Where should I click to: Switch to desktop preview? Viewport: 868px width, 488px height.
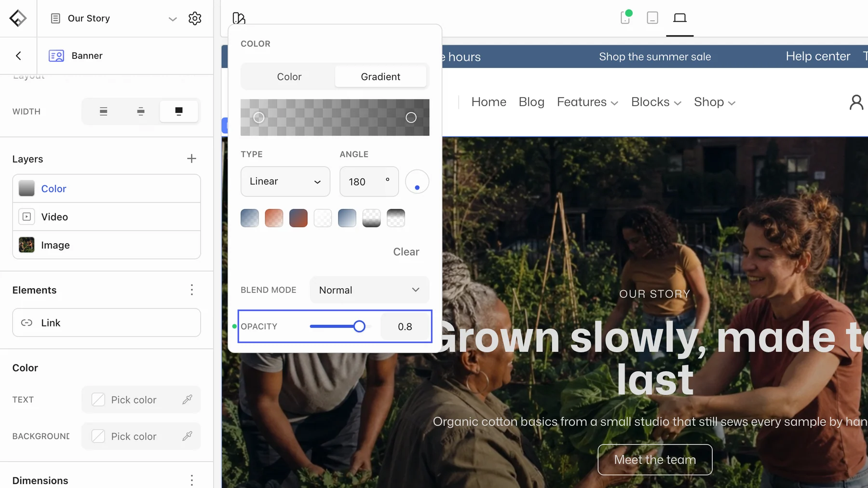pos(680,18)
